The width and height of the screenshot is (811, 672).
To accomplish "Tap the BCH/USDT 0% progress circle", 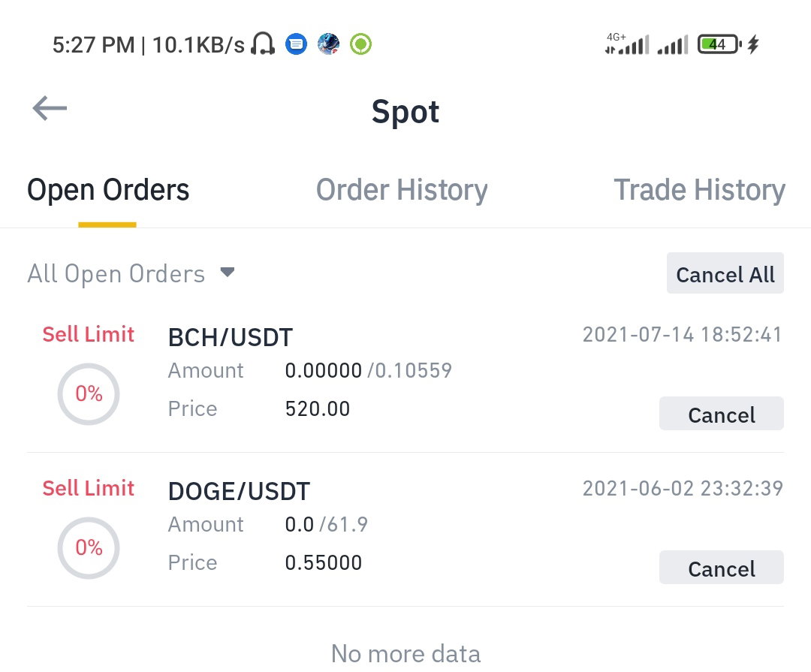I will pyautogui.click(x=89, y=394).
